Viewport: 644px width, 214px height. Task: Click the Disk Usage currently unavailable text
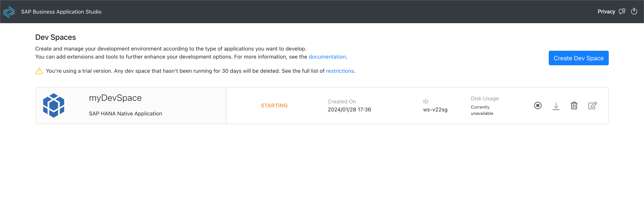482,110
